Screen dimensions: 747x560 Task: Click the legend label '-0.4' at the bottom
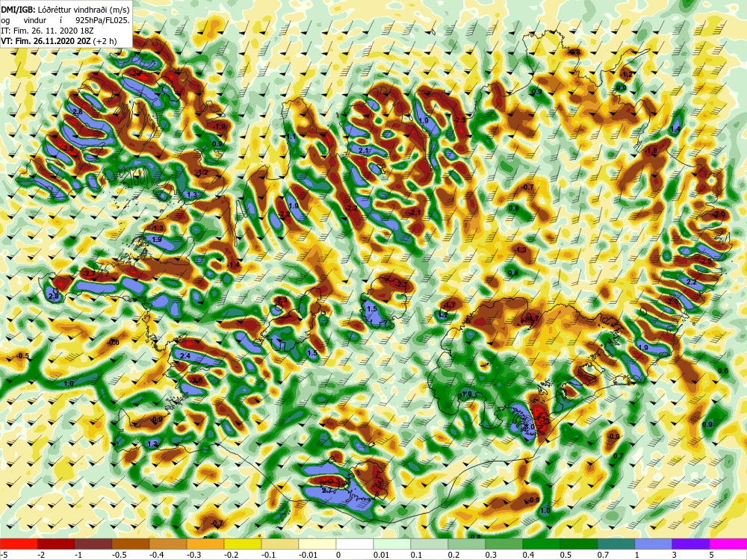[155, 555]
